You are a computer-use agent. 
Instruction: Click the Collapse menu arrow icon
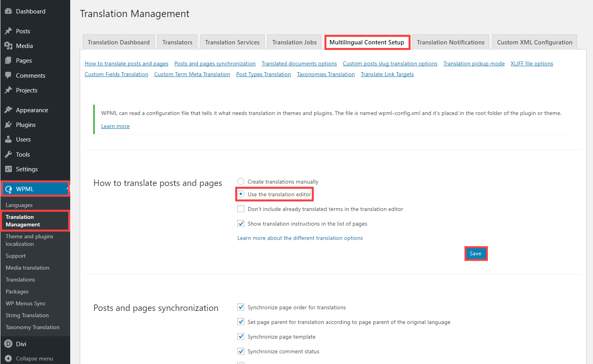(x=8, y=358)
